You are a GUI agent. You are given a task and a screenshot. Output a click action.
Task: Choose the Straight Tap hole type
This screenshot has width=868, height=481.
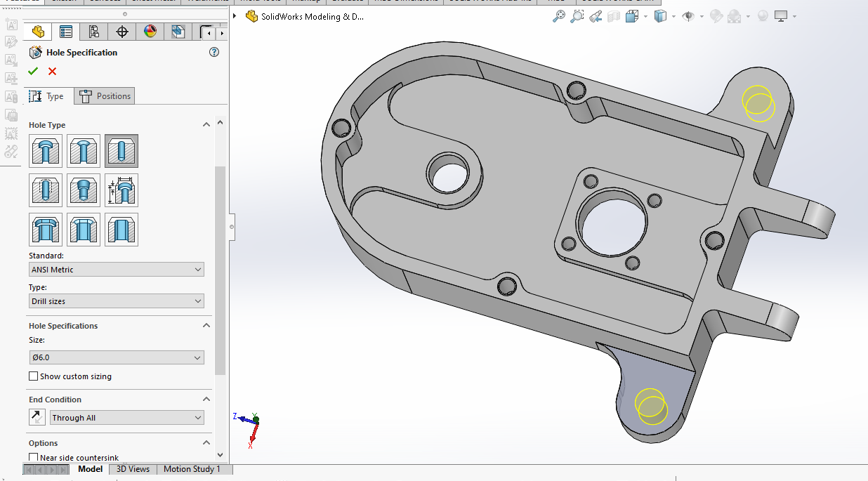(46, 190)
